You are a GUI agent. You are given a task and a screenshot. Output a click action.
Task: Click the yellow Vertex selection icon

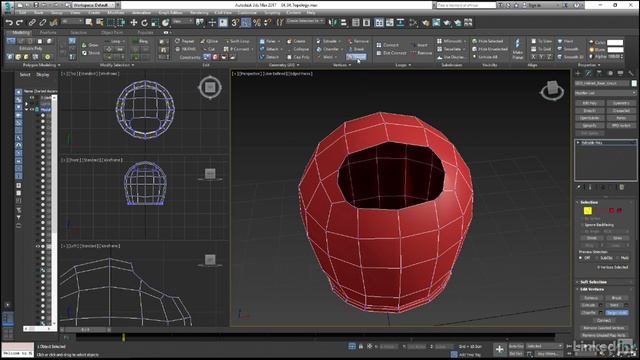click(587, 211)
